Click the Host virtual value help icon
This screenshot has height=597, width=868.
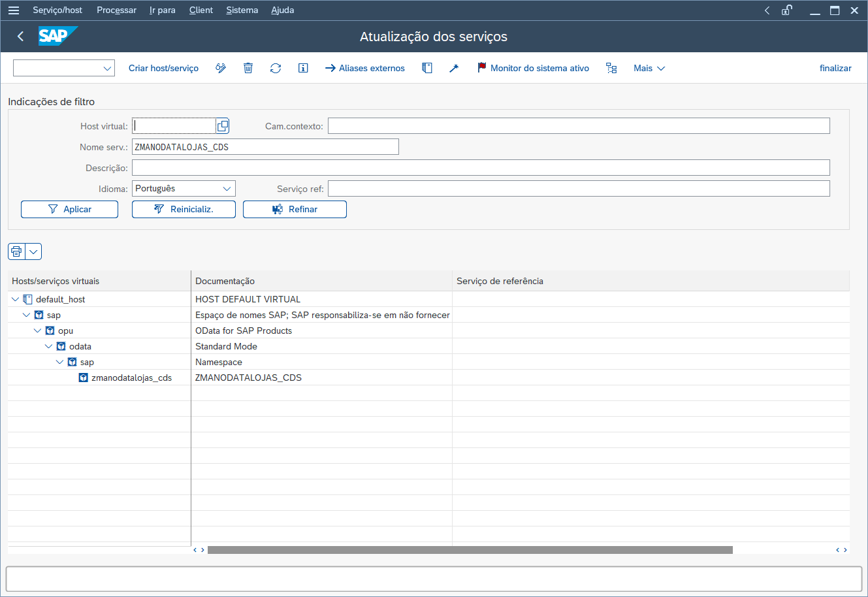(x=223, y=126)
